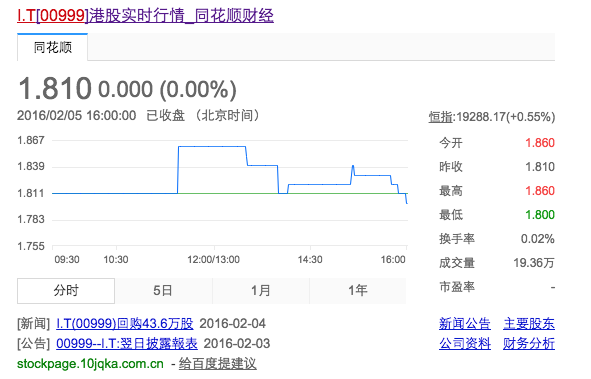
Task: Click the 最低 value 1.800
Action: (540, 215)
